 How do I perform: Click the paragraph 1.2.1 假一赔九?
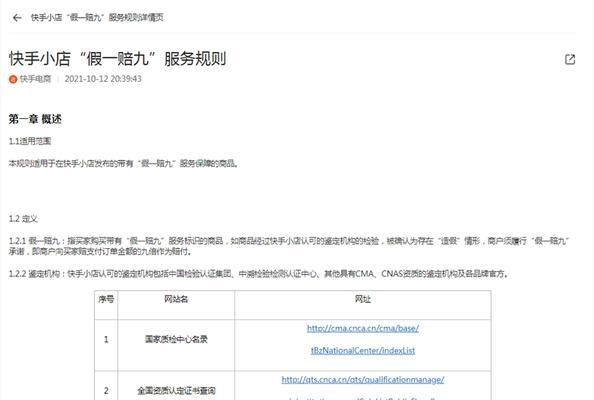pos(289,246)
